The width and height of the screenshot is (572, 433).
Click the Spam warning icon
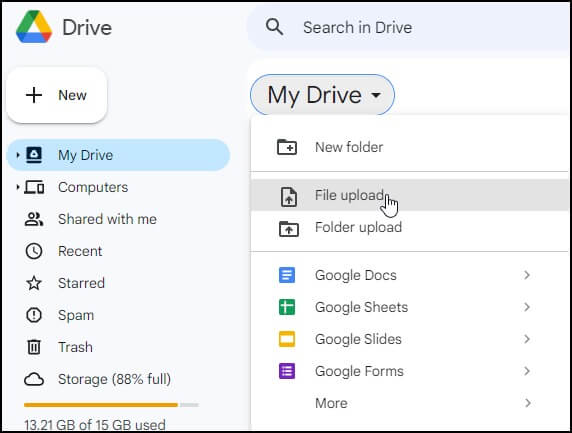34,315
